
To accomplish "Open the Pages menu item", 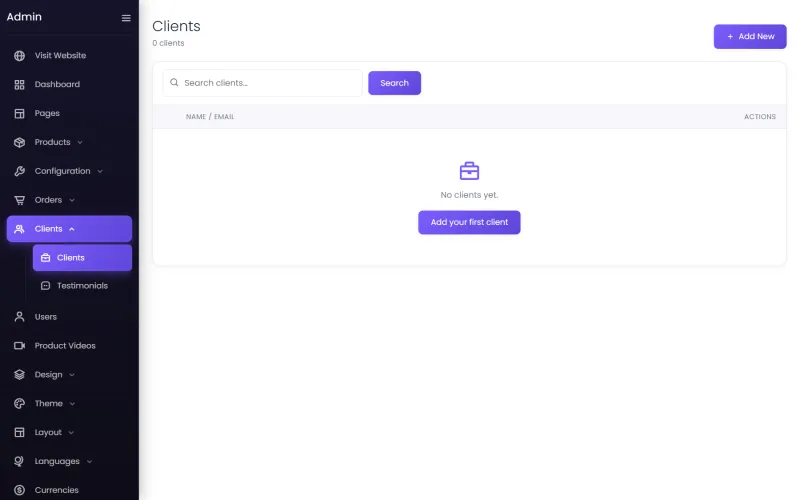I will [x=69, y=113].
